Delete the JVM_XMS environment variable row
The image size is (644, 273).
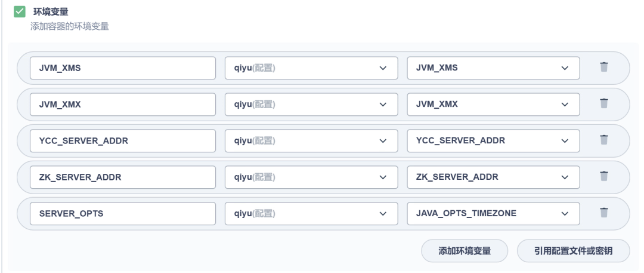coord(603,67)
